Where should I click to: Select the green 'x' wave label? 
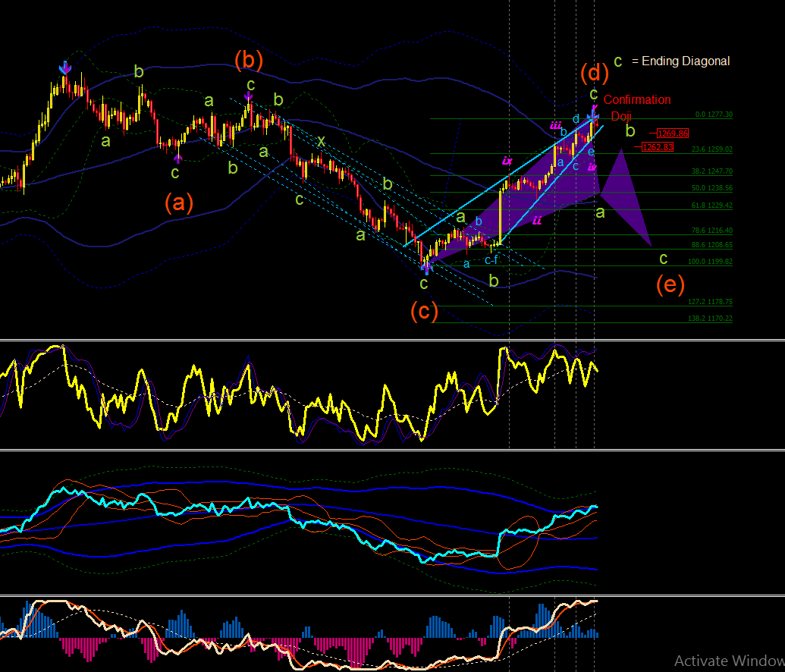pyautogui.click(x=321, y=141)
